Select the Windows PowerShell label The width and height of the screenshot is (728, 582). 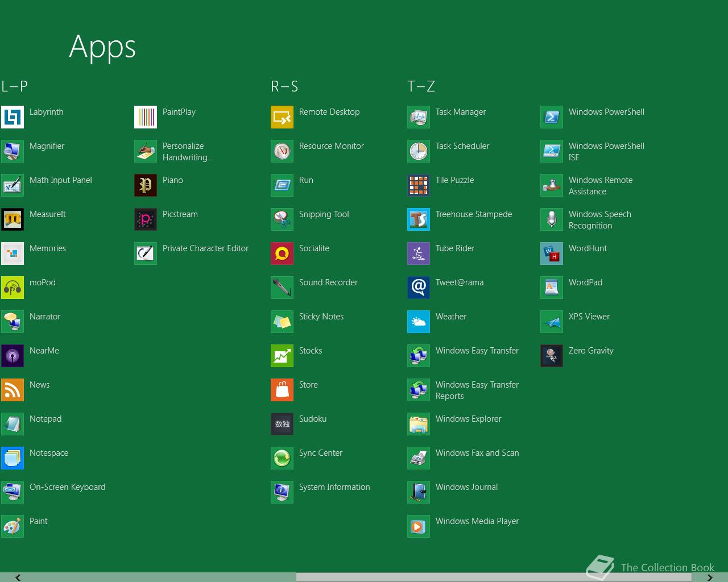pos(606,112)
